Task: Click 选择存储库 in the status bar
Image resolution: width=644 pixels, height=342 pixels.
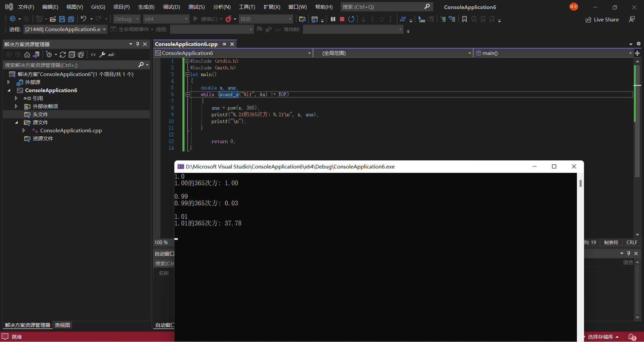Action: coord(600,337)
